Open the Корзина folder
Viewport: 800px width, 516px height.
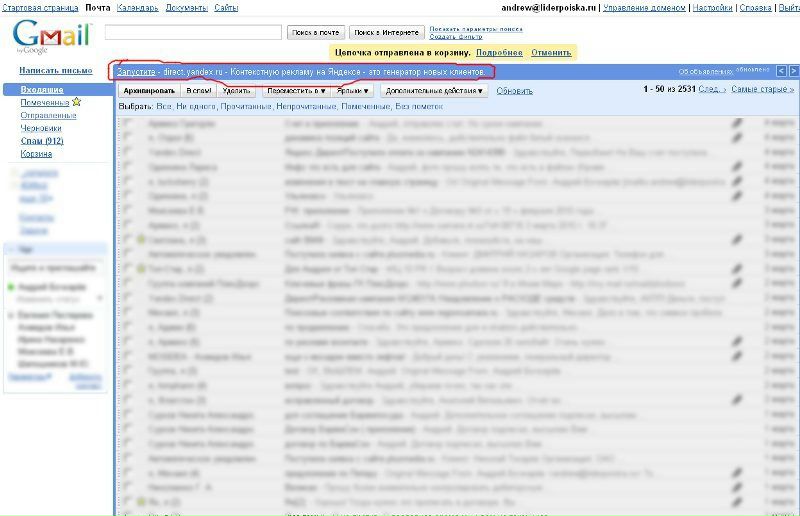[36, 154]
